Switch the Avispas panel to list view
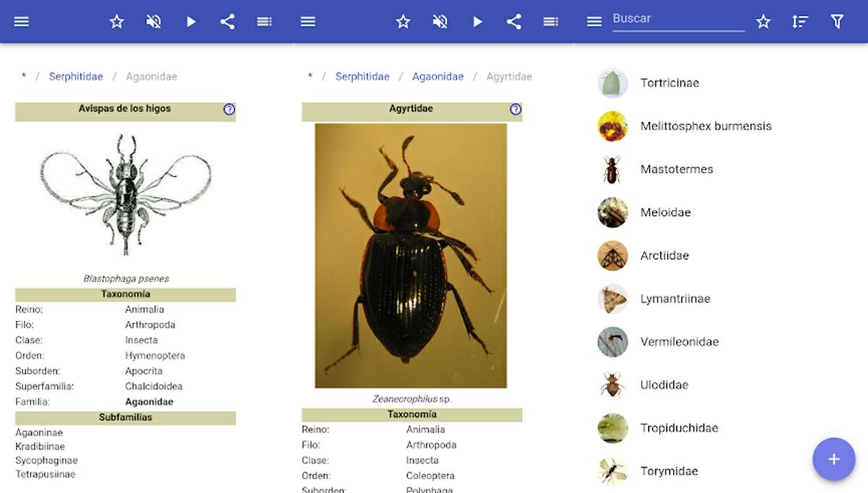Viewport: 868px width, 493px height. [264, 21]
